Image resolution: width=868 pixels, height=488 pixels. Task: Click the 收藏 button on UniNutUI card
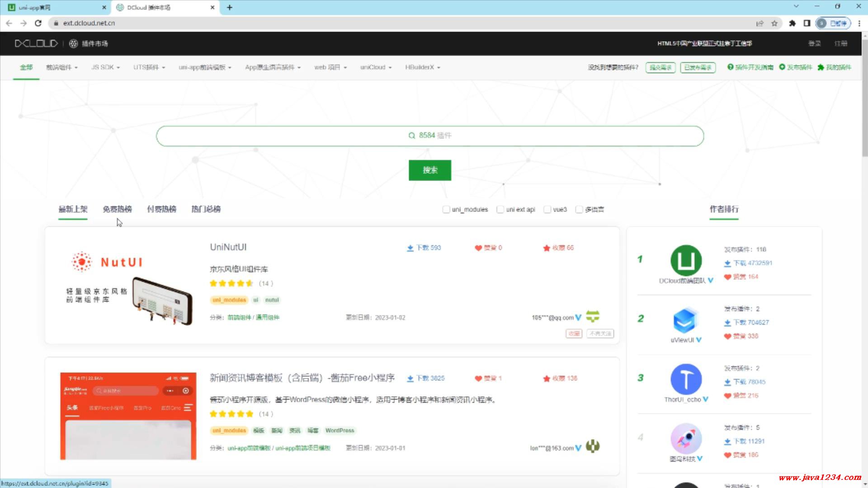pos(574,333)
